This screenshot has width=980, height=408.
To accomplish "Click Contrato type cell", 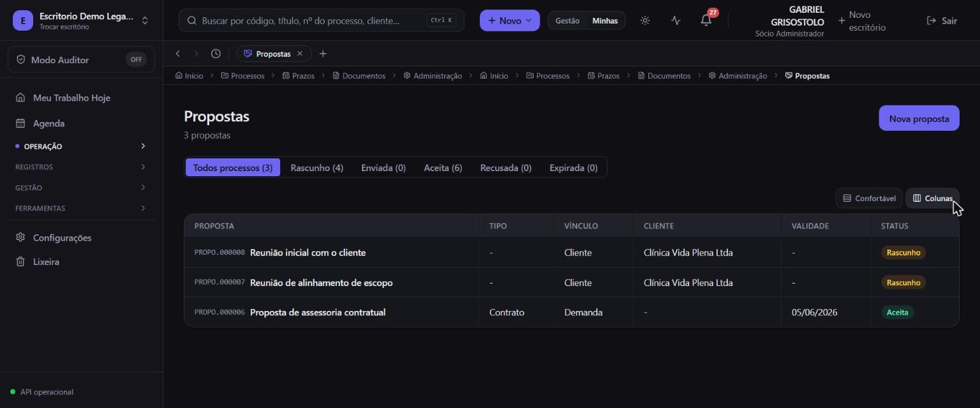I will point(507,312).
